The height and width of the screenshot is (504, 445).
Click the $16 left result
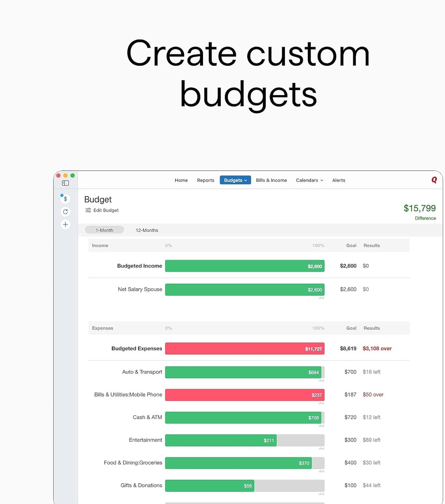372,372
